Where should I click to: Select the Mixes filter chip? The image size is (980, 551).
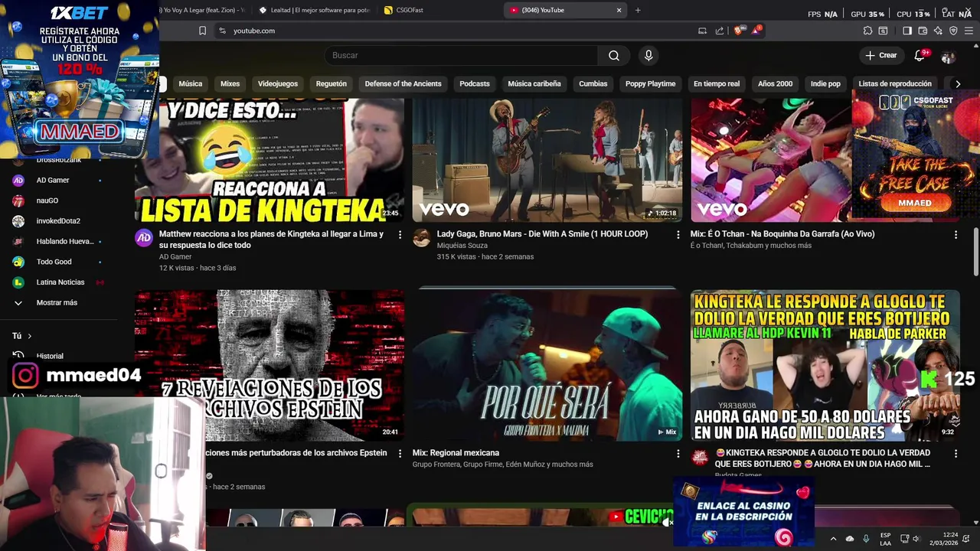tap(230, 83)
